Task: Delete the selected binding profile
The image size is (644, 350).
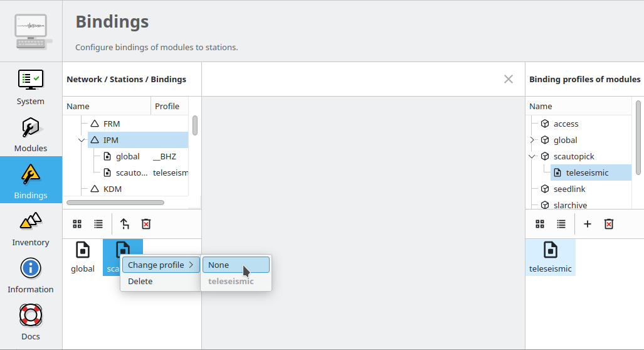Action: (x=608, y=224)
